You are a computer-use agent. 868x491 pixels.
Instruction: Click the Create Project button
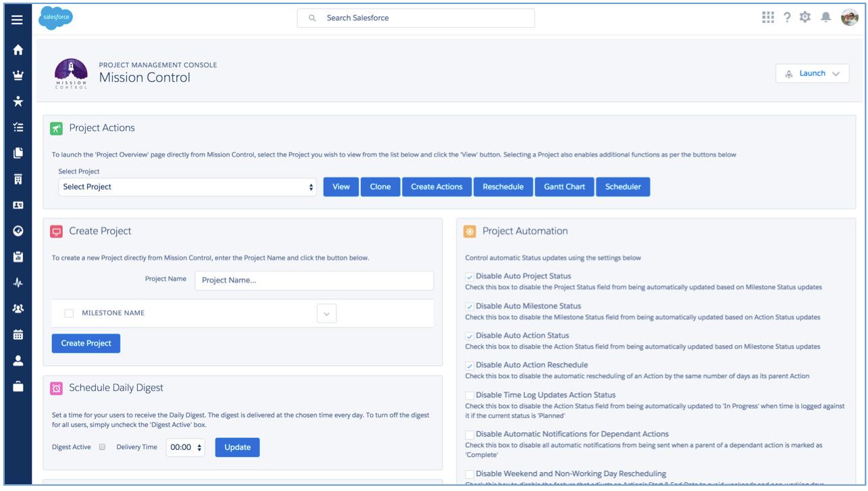pos(86,344)
